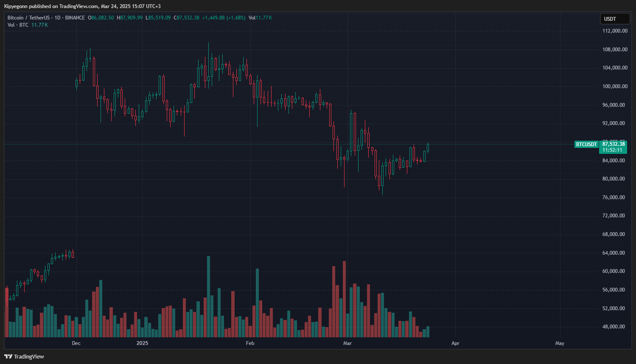Click the 60,000.00 price axis label

point(614,271)
